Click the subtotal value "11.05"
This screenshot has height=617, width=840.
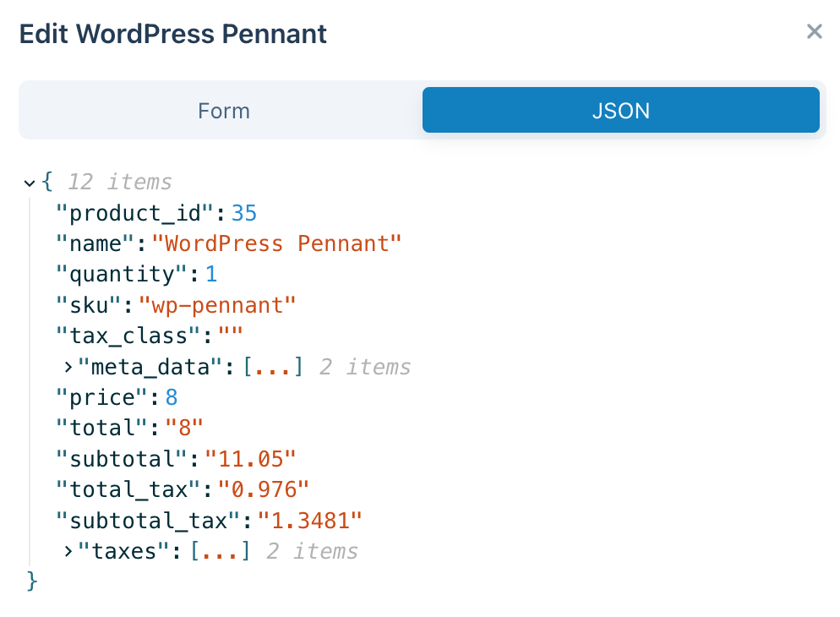(251, 459)
